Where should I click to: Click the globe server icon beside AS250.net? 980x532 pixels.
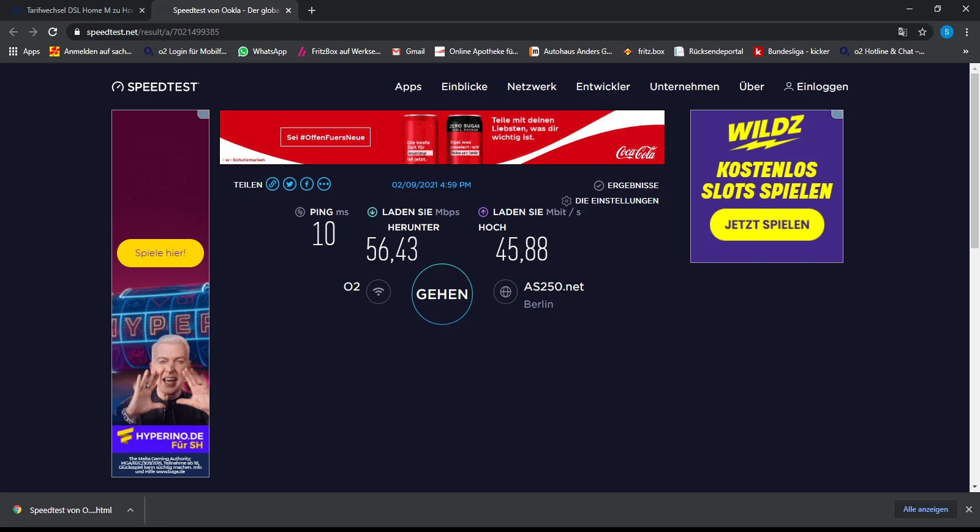click(506, 292)
